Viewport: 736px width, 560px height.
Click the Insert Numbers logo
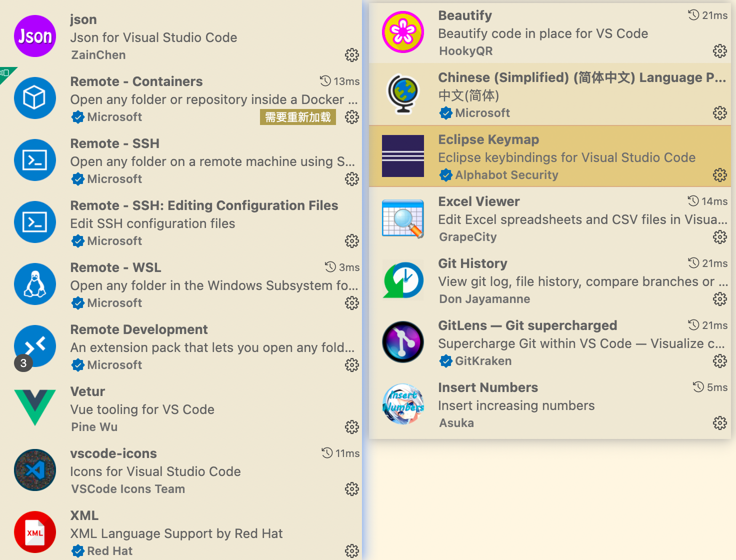[403, 404]
